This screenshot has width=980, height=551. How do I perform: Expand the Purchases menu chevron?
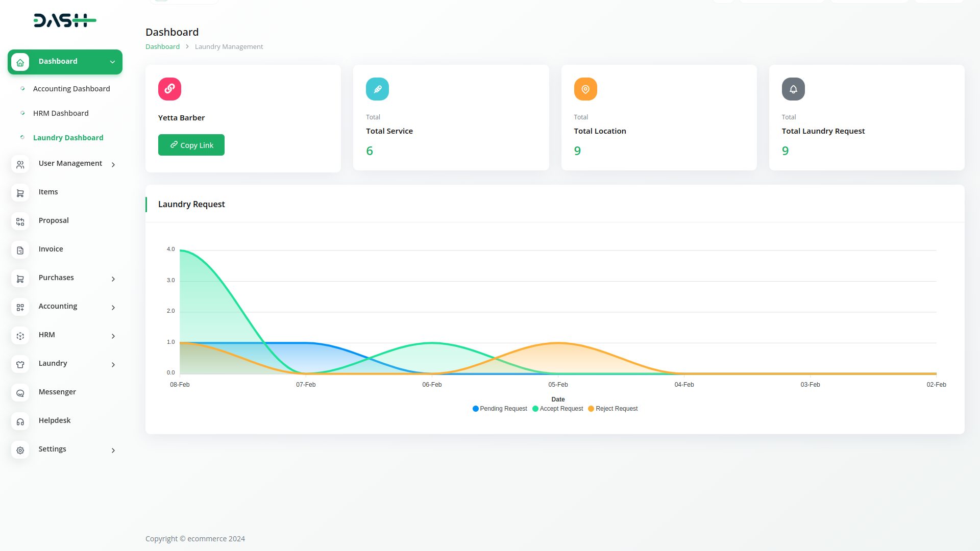(113, 279)
